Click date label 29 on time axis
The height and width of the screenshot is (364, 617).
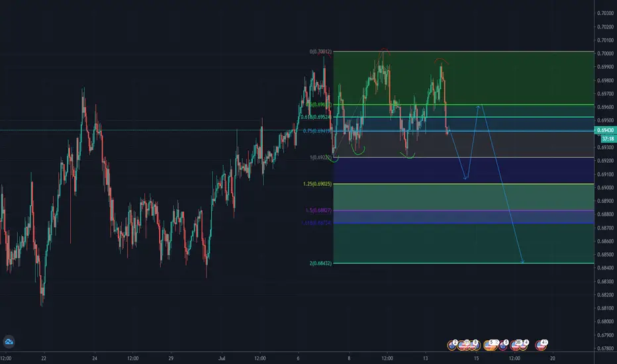pos(171,358)
